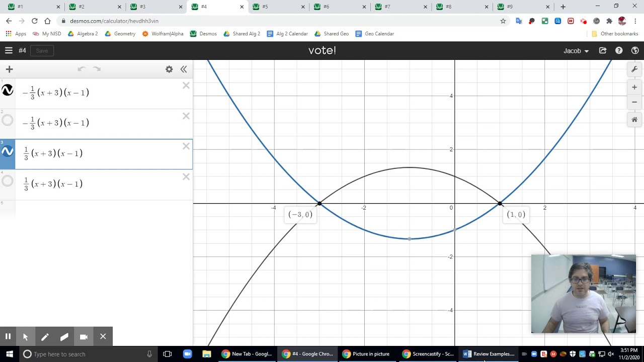Open the Wolfram|Alpha bookmark
This screenshot has width=644, height=362.
pyautogui.click(x=163, y=34)
